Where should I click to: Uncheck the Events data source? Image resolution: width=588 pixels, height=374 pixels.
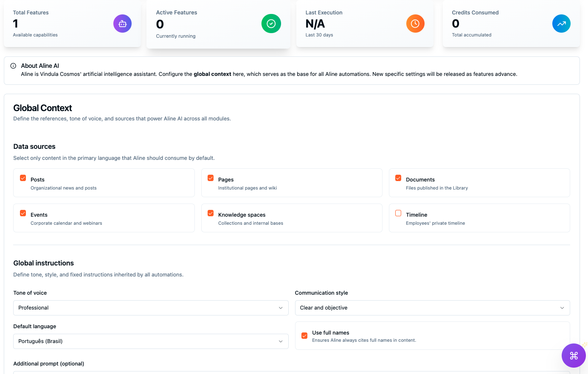(x=23, y=213)
